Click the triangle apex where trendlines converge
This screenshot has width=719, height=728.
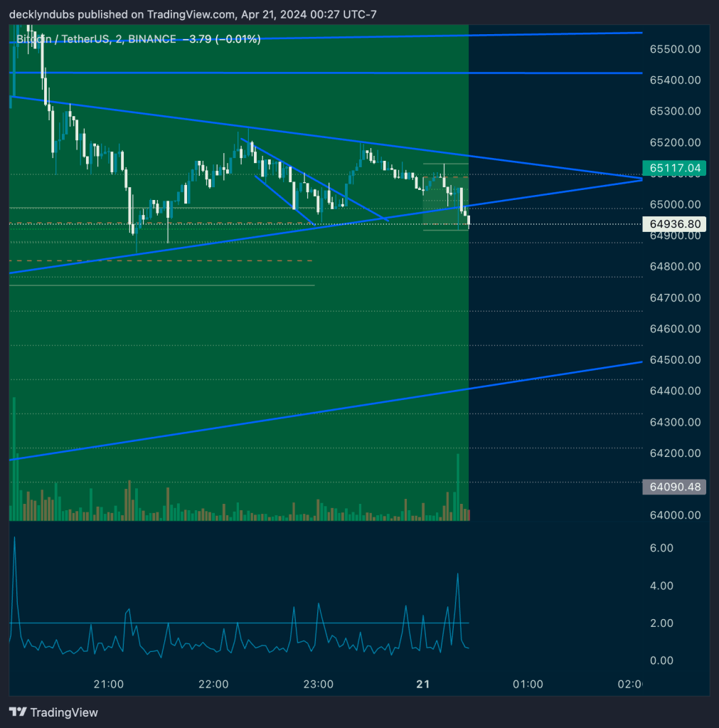click(640, 179)
